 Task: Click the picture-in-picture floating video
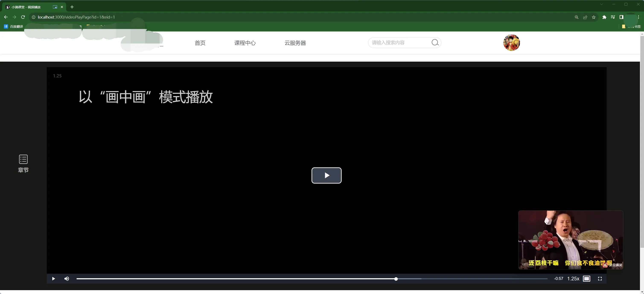pos(571,240)
